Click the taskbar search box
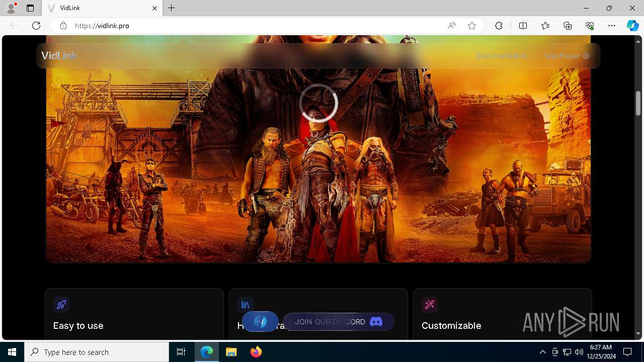Image resolution: width=644 pixels, height=362 pixels. click(97, 352)
